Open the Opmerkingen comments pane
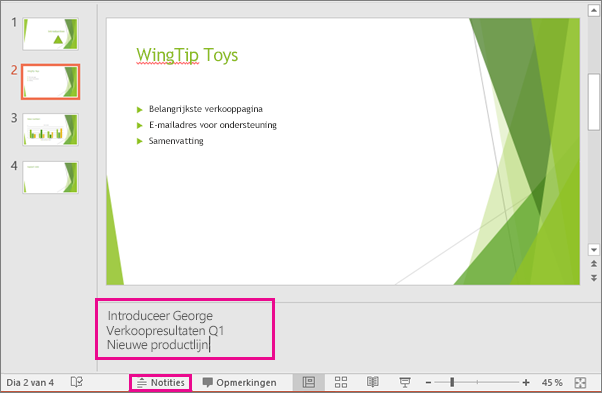This screenshot has height=393, width=602. (240, 383)
